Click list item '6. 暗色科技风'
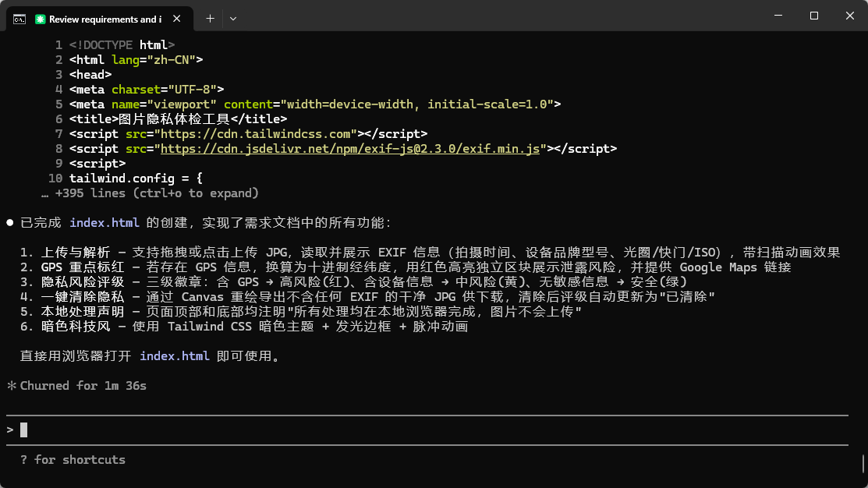This screenshot has height=488, width=868. [x=66, y=327]
